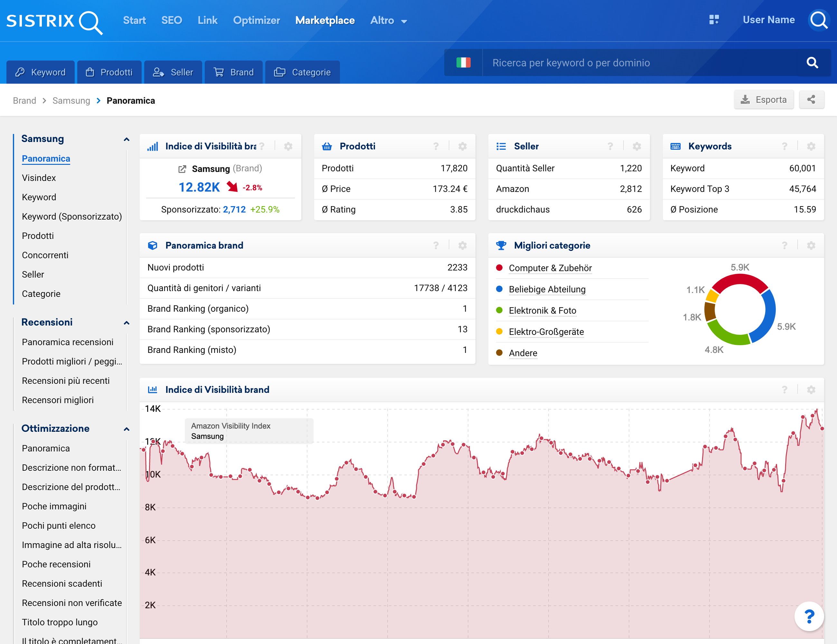Viewport: 837px width, 644px height.
Task: Switch to the Keyword tab
Action: pyautogui.click(x=40, y=72)
